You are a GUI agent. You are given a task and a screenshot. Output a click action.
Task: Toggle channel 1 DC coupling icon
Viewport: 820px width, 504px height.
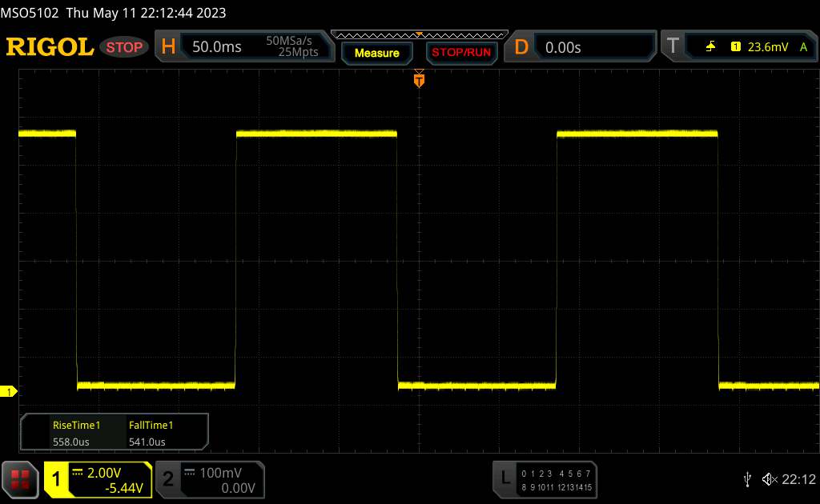click(x=78, y=472)
